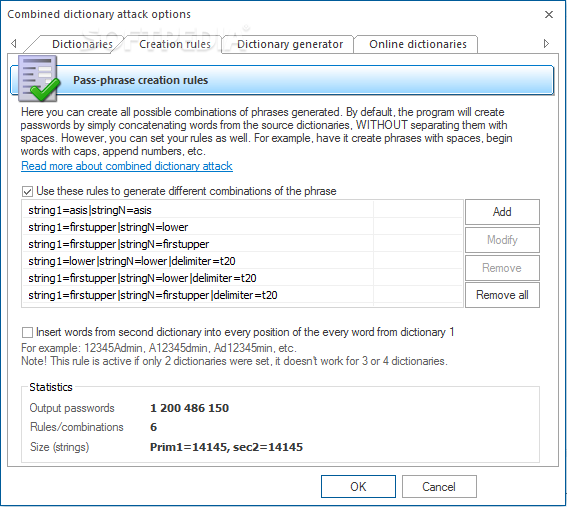Confirm with the OK button

358,487
